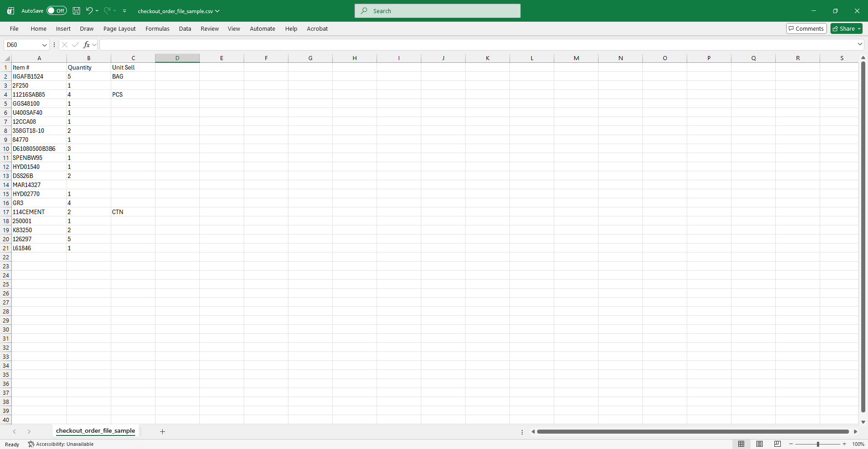
Task: Expand the formula bar chevron
Action: (x=860, y=44)
